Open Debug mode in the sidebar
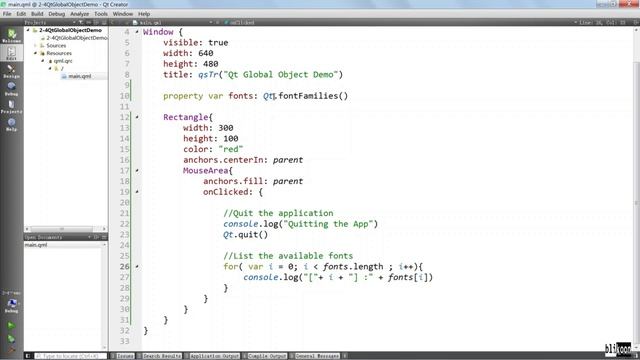Screen dimensions: 640x360 [x=11, y=89]
